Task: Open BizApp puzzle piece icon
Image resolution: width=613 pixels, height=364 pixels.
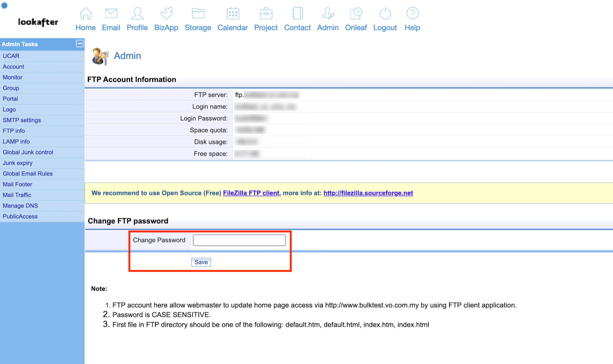Action: pos(166,14)
